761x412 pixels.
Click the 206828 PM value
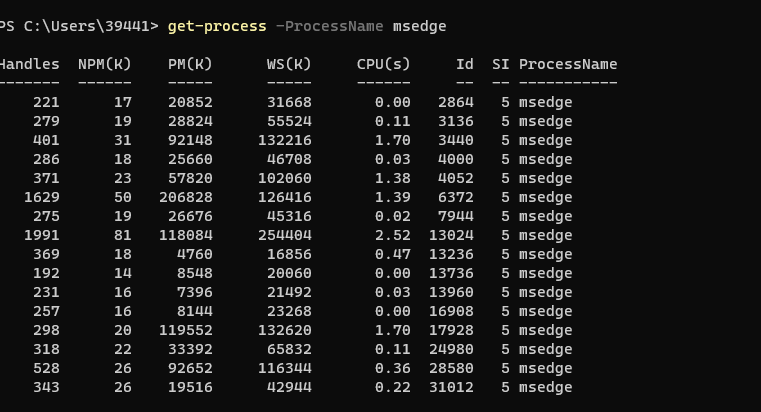point(186,198)
